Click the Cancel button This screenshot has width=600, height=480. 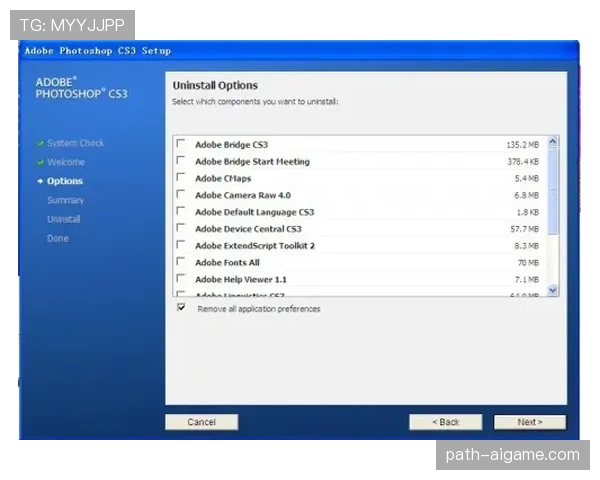click(x=202, y=422)
